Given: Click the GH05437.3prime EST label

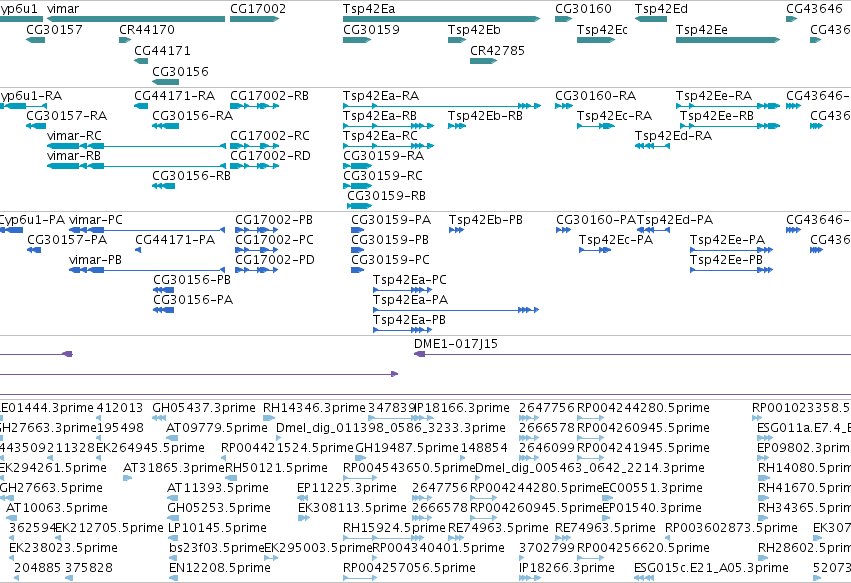Looking at the screenshot, I should tap(204, 408).
